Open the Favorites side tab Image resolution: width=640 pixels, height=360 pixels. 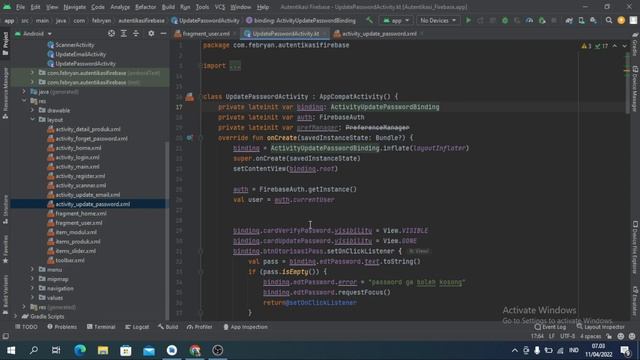pos(5,249)
